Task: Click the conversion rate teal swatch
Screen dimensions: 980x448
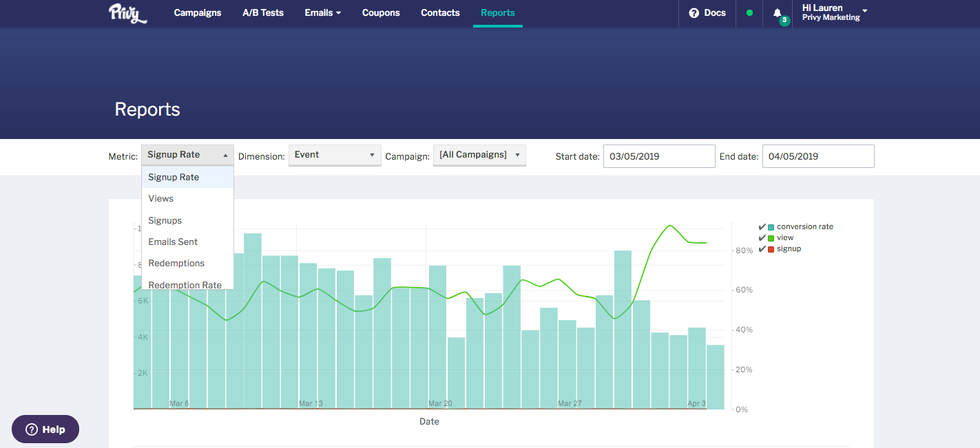Action: pyautogui.click(x=771, y=227)
